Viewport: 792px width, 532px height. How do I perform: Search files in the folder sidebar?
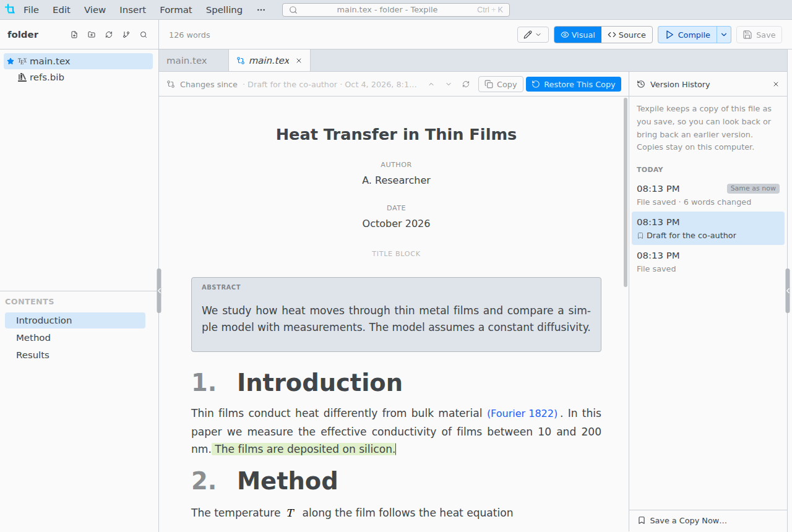coord(144,35)
